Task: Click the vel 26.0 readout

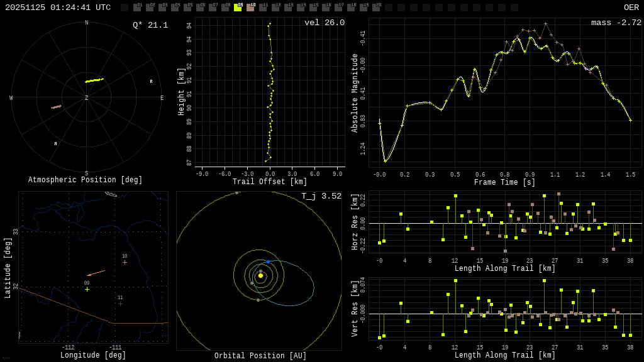Action: click(x=325, y=23)
